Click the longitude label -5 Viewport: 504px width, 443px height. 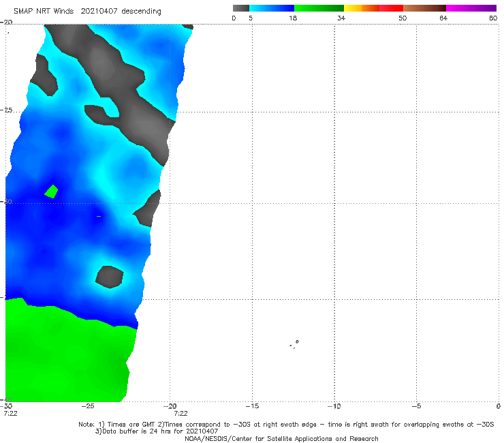pyautogui.click(x=417, y=406)
